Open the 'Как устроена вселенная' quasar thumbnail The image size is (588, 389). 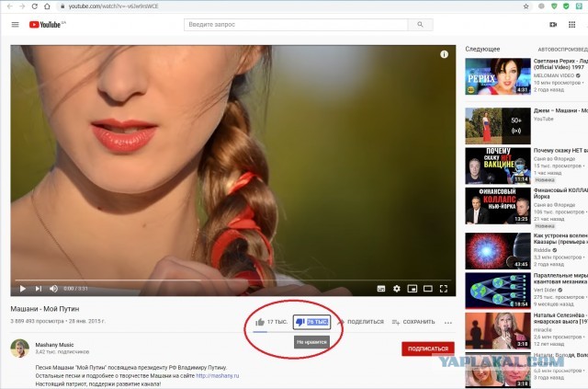[498, 250]
